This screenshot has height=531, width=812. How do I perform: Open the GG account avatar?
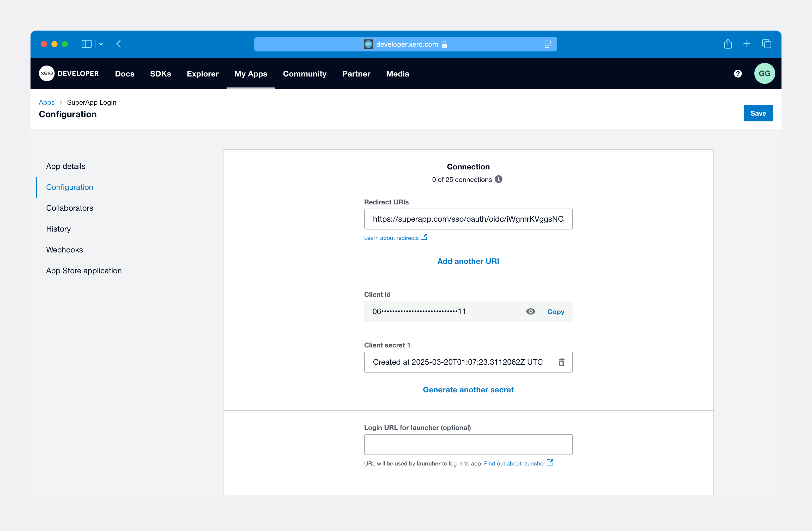[x=765, y=73]
